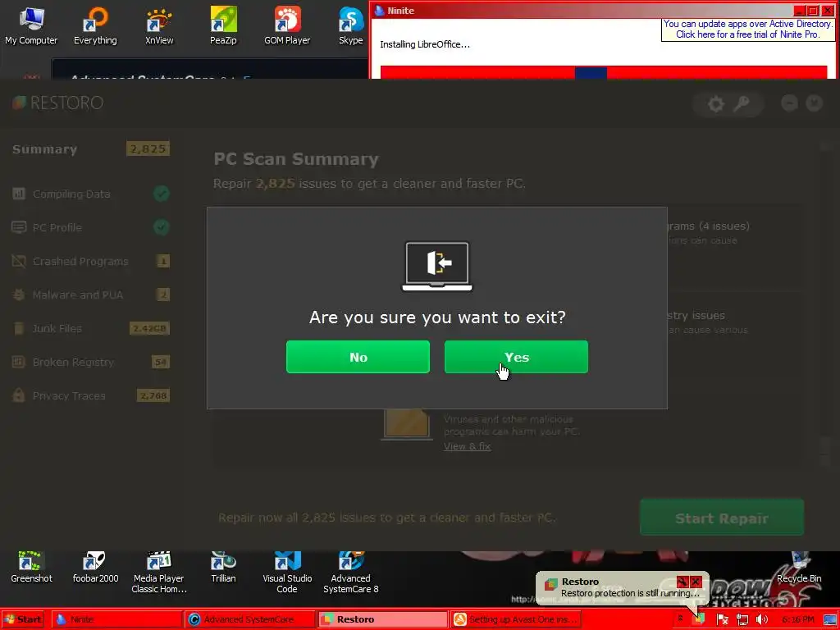
Task: Open the Recycle Bin
Action: 799,568
